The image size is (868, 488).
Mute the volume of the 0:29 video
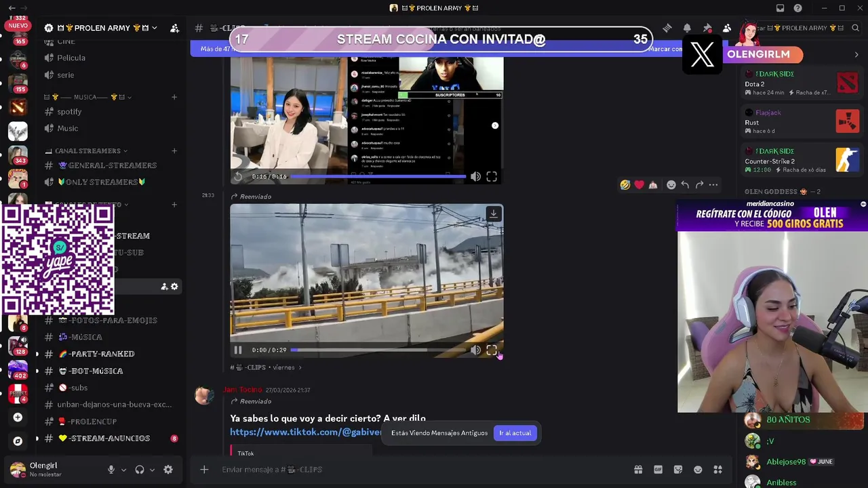(475, 350)
